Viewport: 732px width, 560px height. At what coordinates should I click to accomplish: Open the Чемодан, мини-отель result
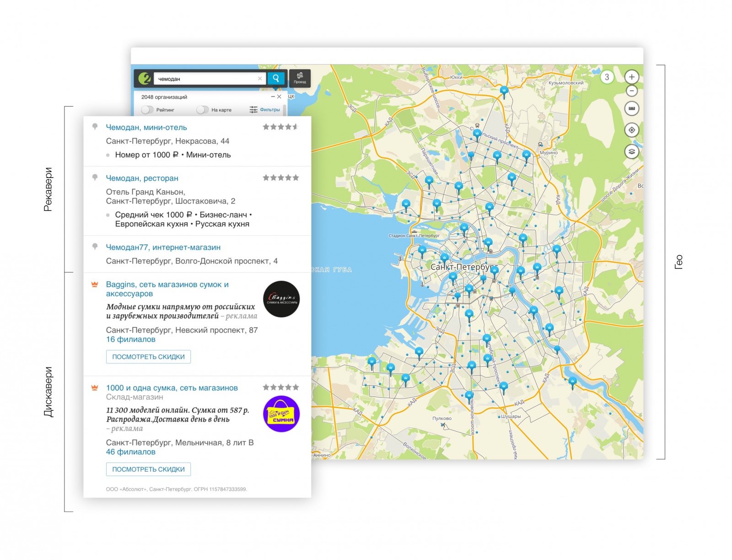click(x=146, y=127)
